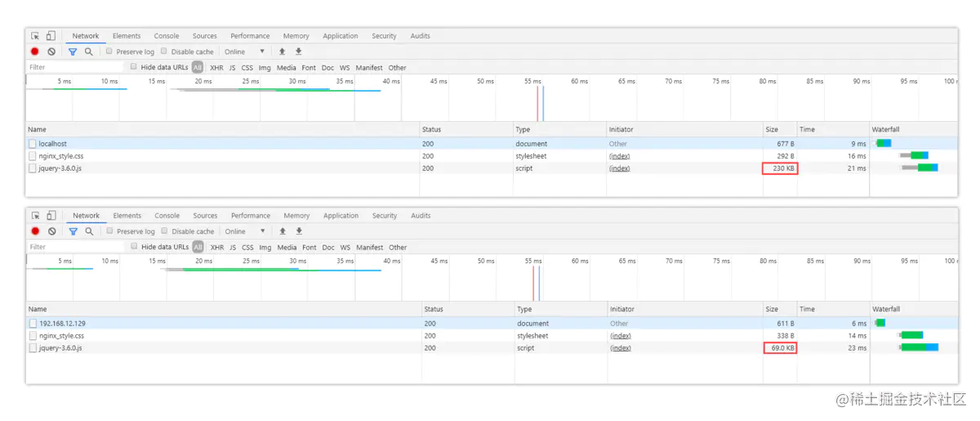Click Filter input field in top panel

coord(76,67)
